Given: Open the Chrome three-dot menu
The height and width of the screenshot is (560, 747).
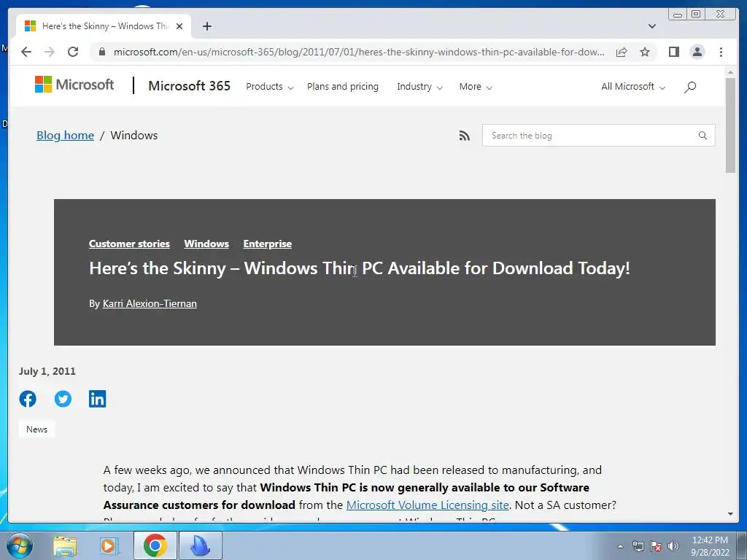Looking at the screenshot, I should 721,52.
